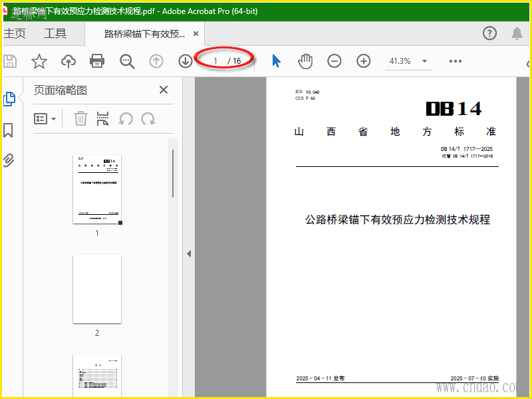
Task: Click the ICS 93.040 text
Action: (307, 92)
